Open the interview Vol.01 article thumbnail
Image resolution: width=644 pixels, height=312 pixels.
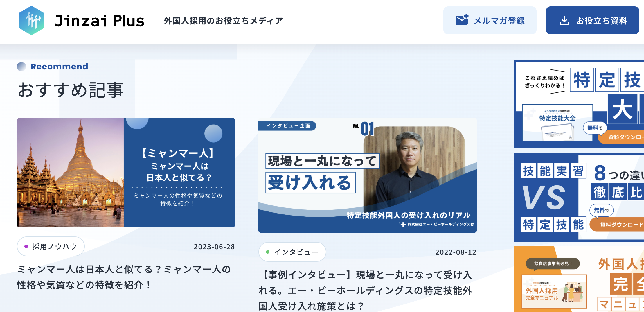[x=367, y=175]
